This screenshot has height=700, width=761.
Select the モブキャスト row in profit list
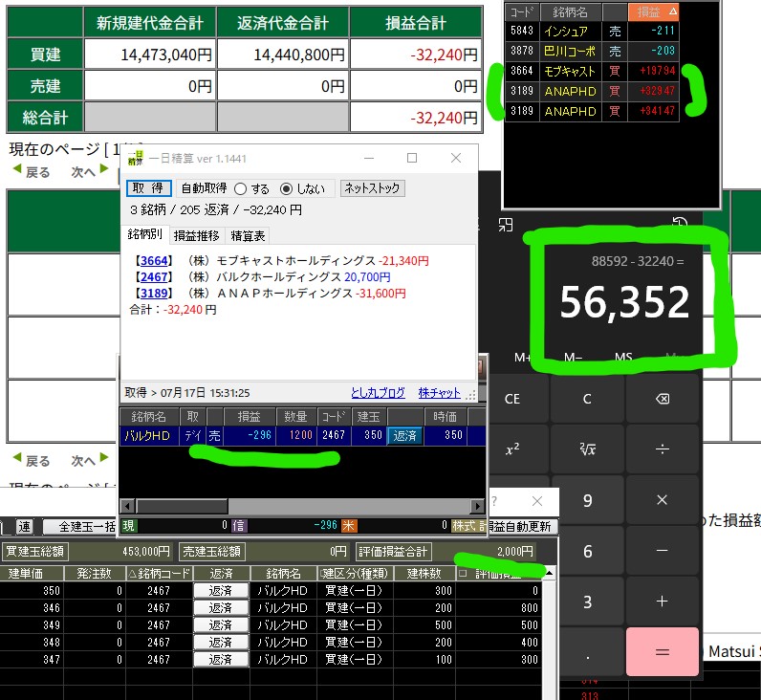(x=592, y=72)
